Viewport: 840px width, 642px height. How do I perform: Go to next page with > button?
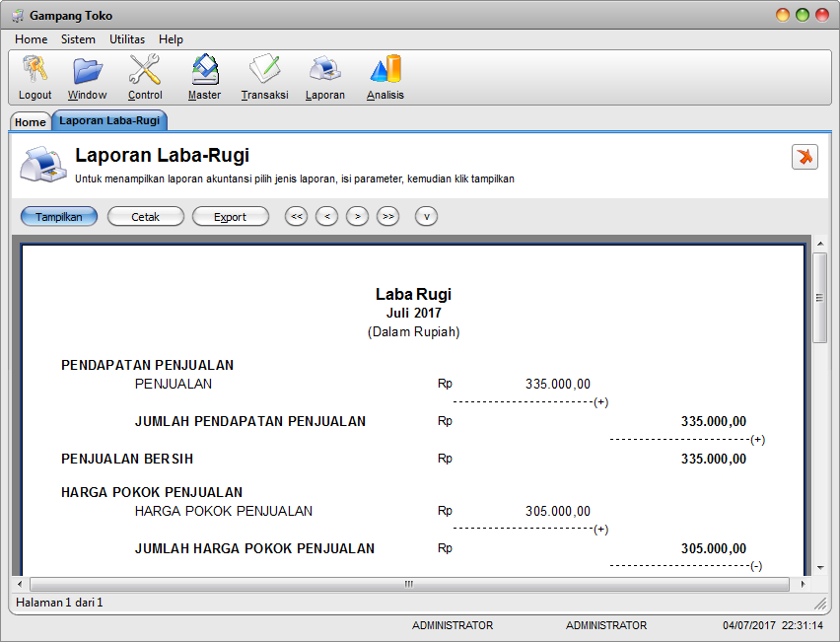click(357, 217)
